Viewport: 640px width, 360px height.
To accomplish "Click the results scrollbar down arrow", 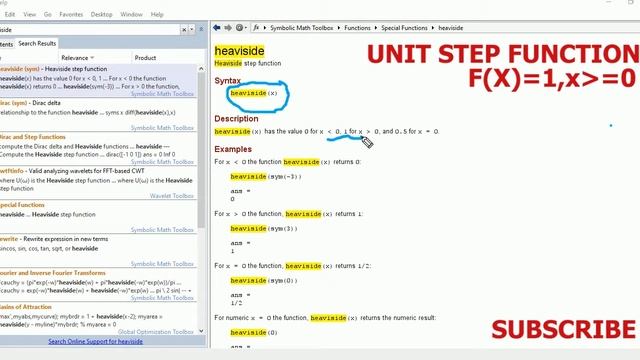I will click(201, 331).
